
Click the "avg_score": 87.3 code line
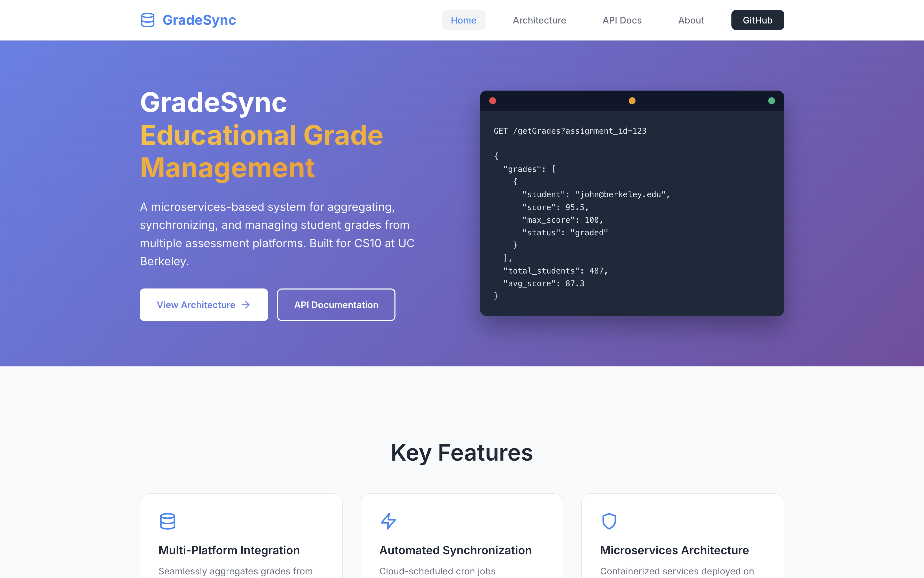(544, 283)
